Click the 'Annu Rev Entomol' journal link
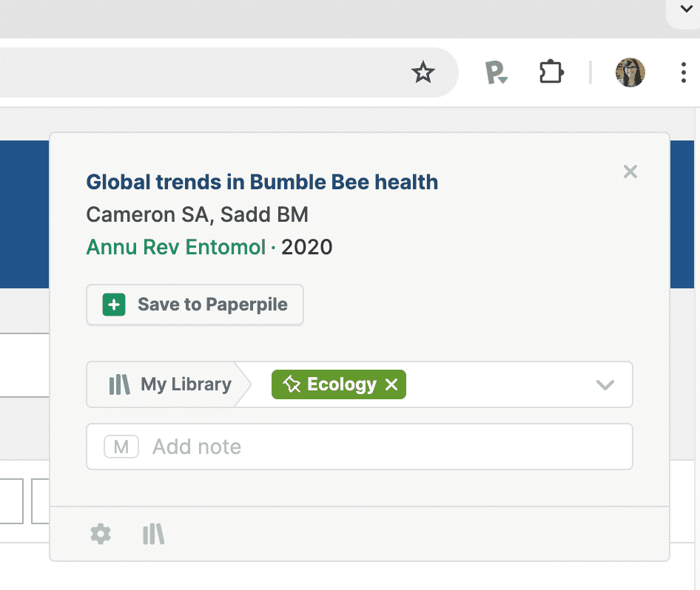This screenshot has width=700, height=590. 175,247
